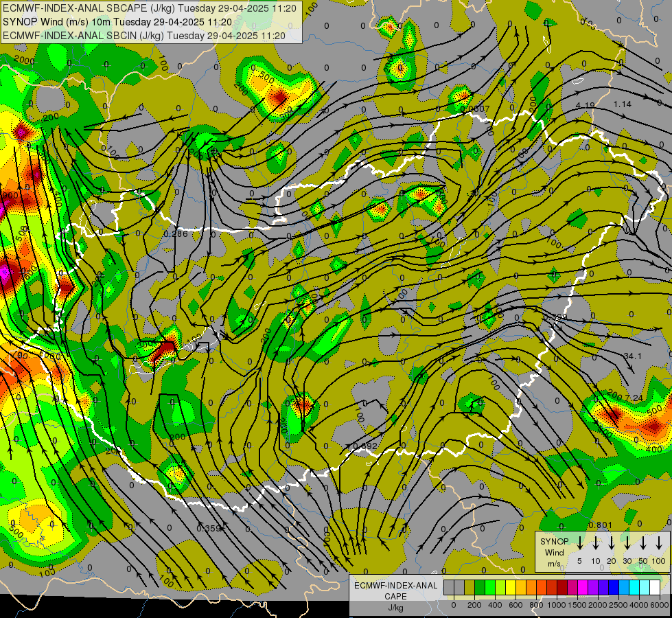The width and height of the screenshot is (672, 618).
Task: Click the '6000' tick label in legend
Action: [x=659, y=605]
